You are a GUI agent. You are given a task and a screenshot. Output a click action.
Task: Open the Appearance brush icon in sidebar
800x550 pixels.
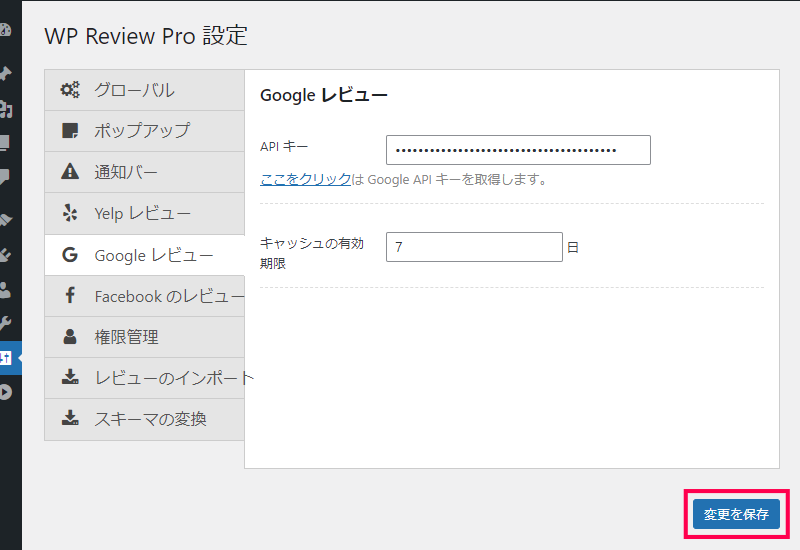pyautogui.click(x=5, y=219)
